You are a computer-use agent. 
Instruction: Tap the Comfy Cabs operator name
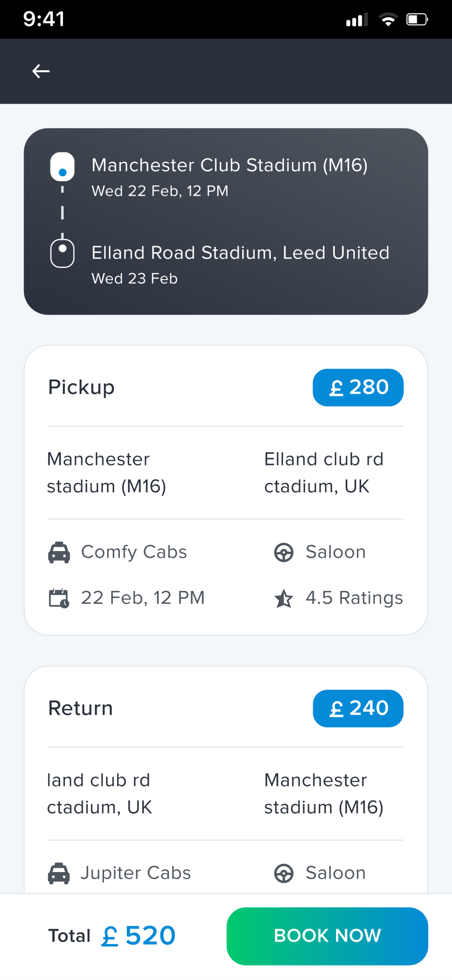coord(134,552)
